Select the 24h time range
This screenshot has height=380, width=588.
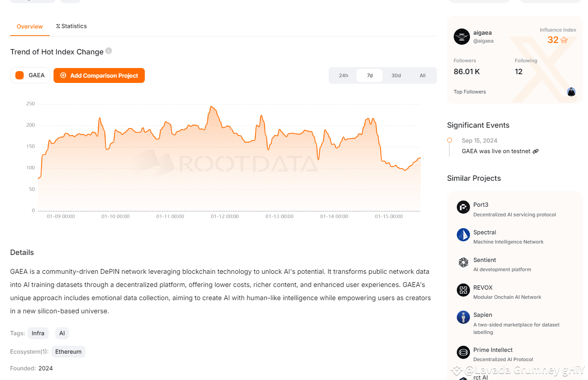coord(343,75)
